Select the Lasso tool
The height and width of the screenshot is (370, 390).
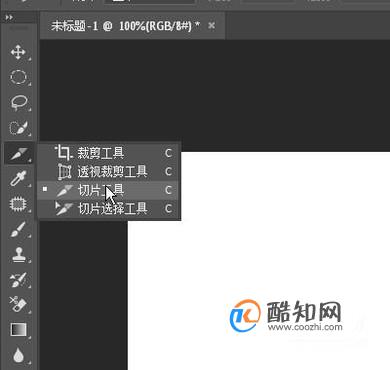click(19, 102)
